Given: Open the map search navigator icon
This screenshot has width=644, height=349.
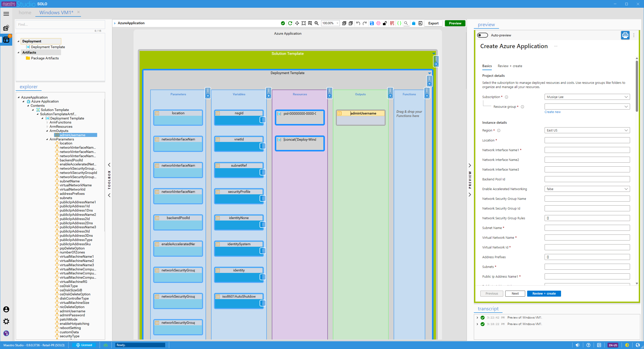Looking at the screenshot, I should click(x=310, y=23).
